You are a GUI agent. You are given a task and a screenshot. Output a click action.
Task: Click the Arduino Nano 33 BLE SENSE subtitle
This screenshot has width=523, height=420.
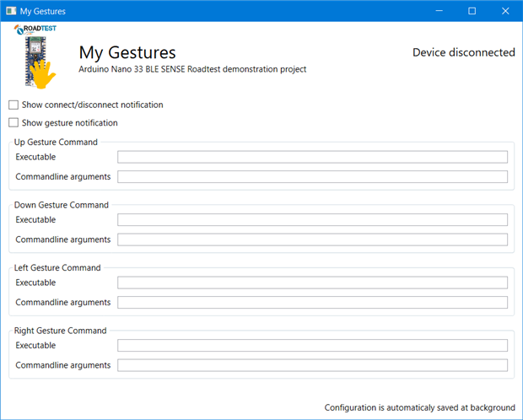coord(191,69)
